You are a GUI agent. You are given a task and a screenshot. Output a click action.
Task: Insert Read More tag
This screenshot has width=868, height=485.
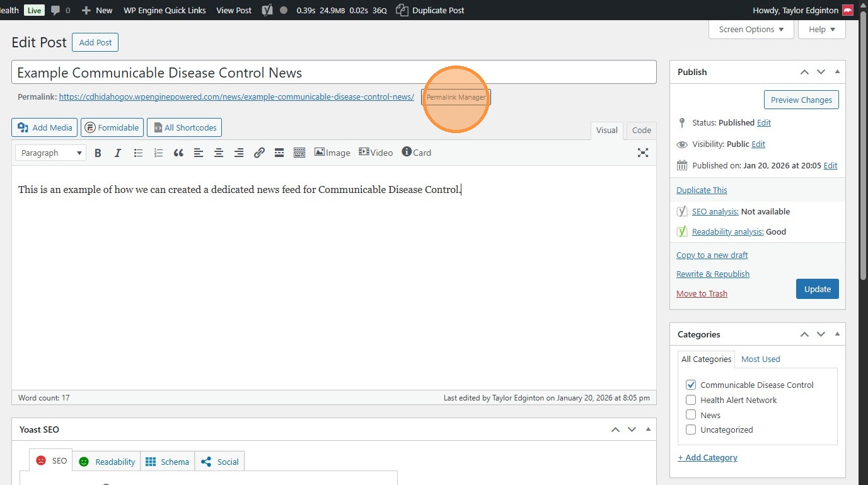(279, 153)
